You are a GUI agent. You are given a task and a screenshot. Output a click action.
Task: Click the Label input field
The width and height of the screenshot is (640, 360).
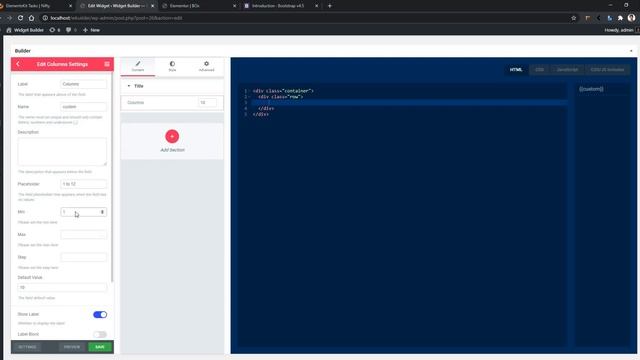click(84, 84)
